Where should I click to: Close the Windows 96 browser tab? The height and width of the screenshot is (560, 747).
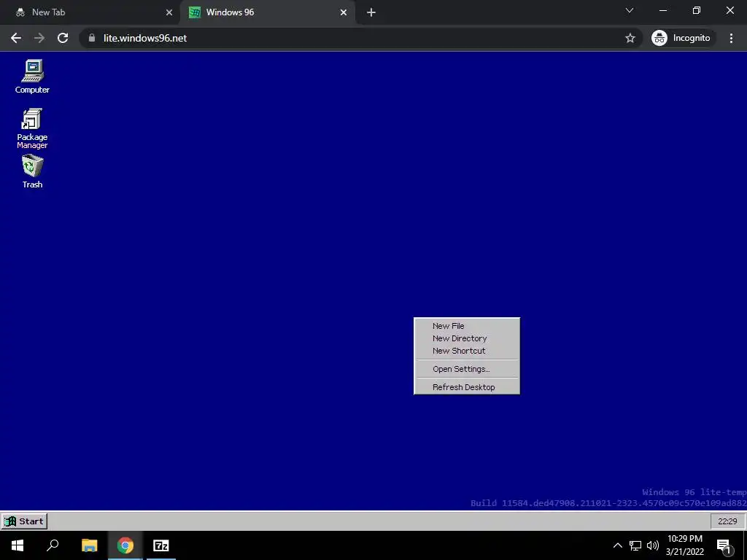[x=344, y=12]
